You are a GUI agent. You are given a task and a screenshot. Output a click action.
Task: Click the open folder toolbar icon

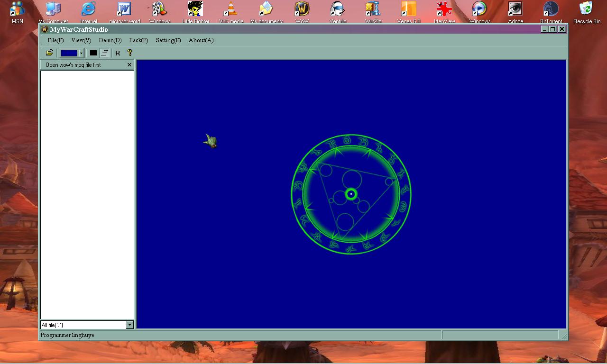pyautogui.click(x=49, y=53)
